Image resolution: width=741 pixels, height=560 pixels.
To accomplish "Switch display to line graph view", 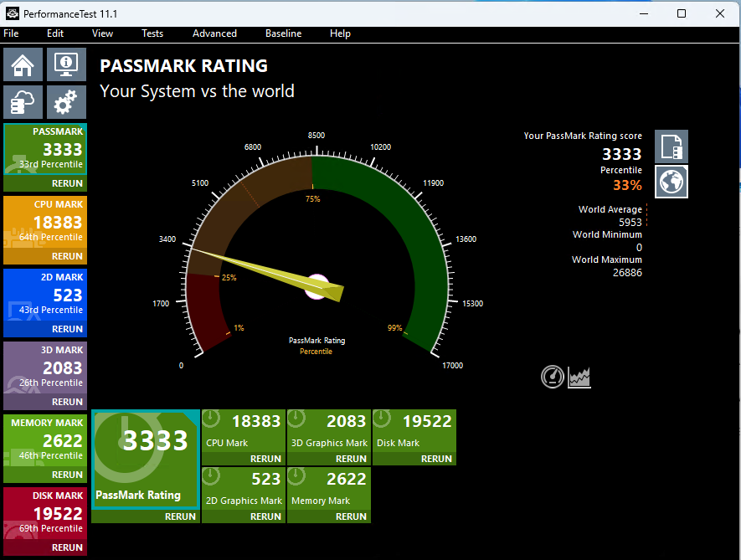I will tap(579, 377).
